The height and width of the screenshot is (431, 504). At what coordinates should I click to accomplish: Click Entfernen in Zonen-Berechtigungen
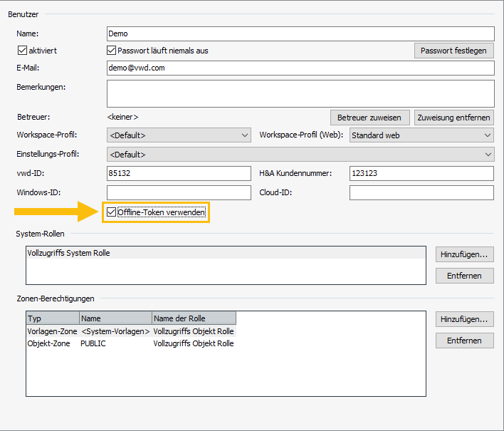tap(464, 341)
